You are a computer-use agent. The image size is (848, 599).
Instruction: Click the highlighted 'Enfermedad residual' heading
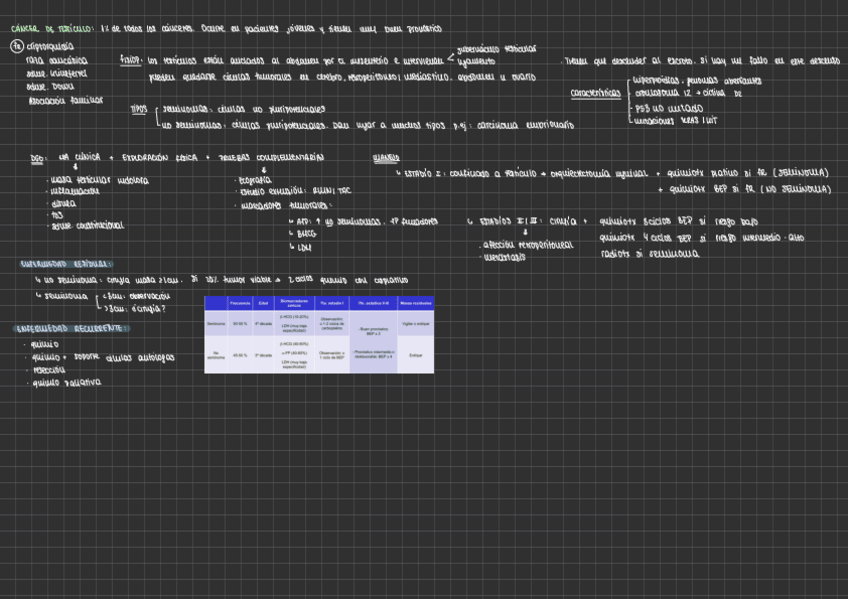coord(66,264)
